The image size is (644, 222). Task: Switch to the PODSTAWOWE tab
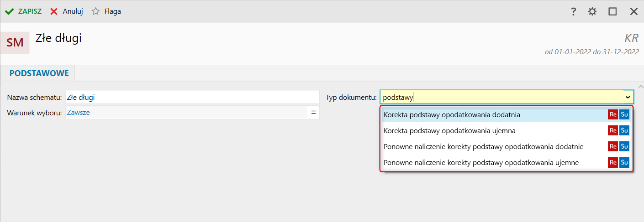pyautogui.click(x=39, y=73)
